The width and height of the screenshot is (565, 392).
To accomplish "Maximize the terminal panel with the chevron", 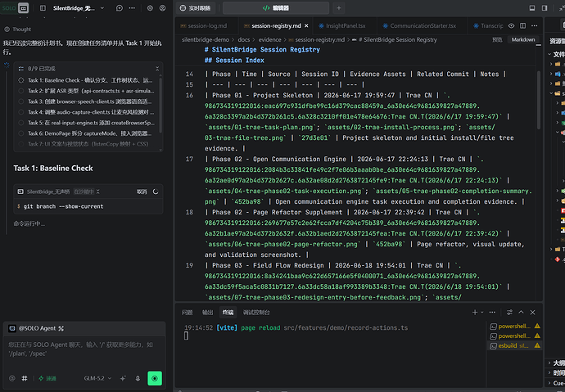I will tap(521, 313).
